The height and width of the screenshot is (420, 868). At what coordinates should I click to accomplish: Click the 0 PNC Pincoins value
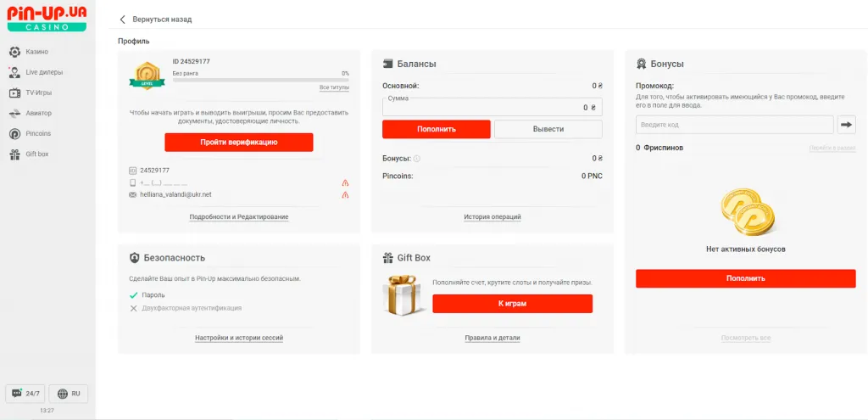[592, 176]
